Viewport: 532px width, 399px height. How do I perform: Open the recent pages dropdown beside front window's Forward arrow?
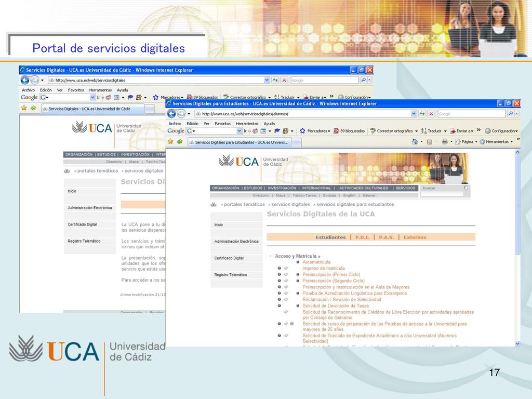click(189, 114)
